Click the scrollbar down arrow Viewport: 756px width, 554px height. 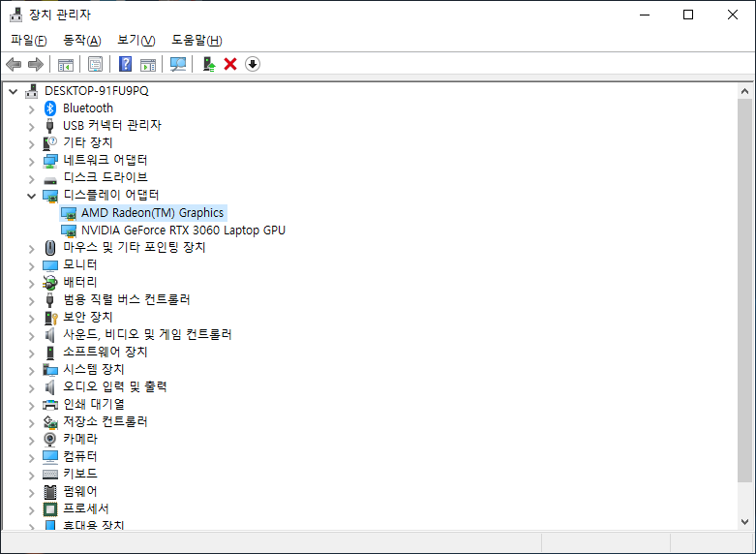[744, 522]
